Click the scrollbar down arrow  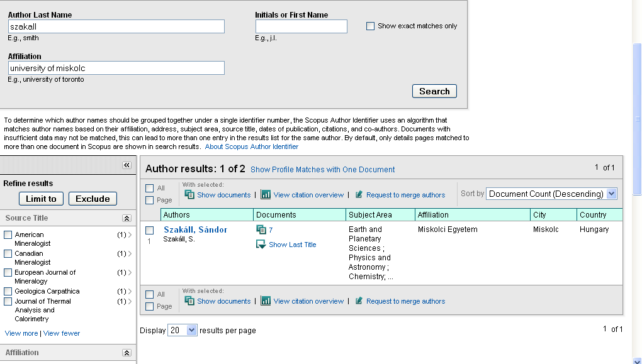[637, 361]
